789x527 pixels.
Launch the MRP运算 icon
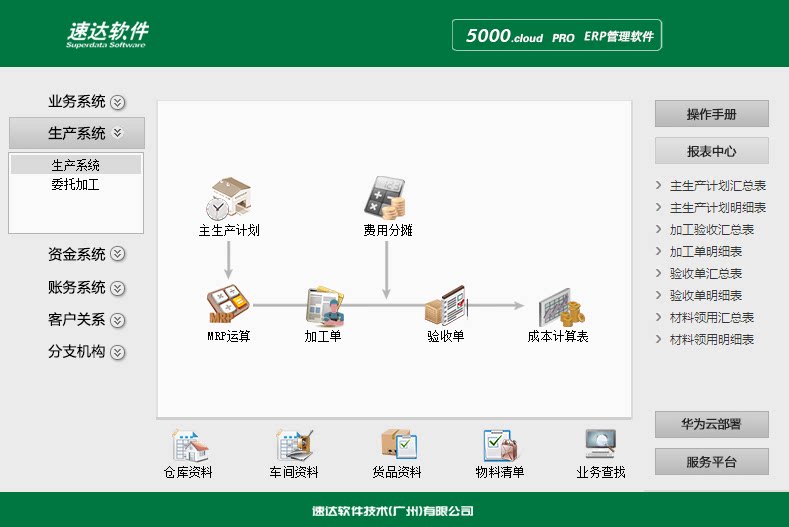228,305
